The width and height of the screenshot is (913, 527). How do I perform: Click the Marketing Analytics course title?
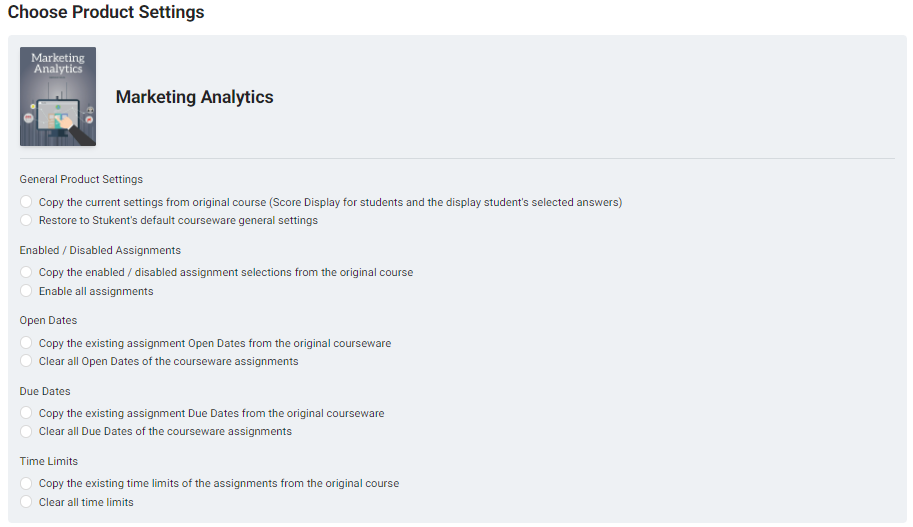point(194,97)
